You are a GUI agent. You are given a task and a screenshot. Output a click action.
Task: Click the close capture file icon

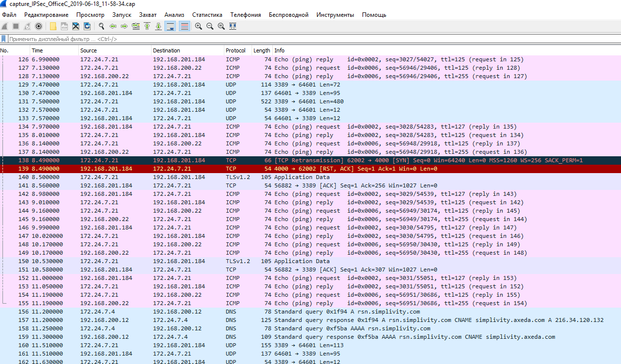coord(76,26)
